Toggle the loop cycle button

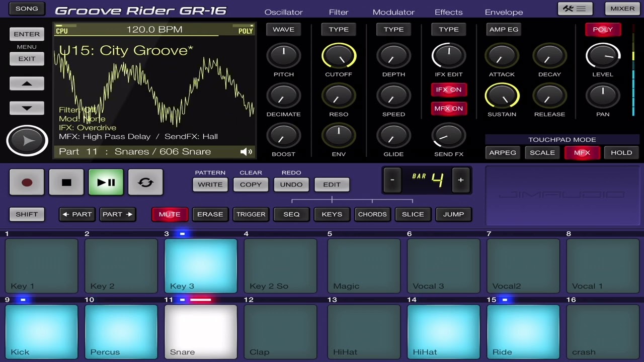click(145, 182)
